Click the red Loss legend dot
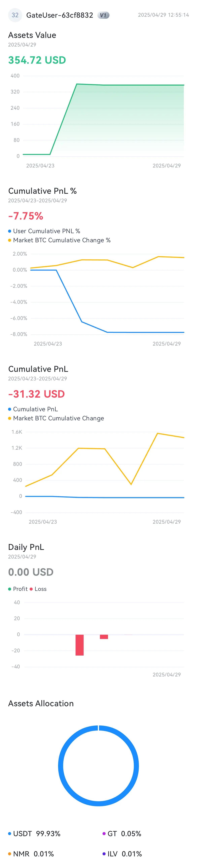This screenshot has height=868, width=197. [x=31, y=589]
